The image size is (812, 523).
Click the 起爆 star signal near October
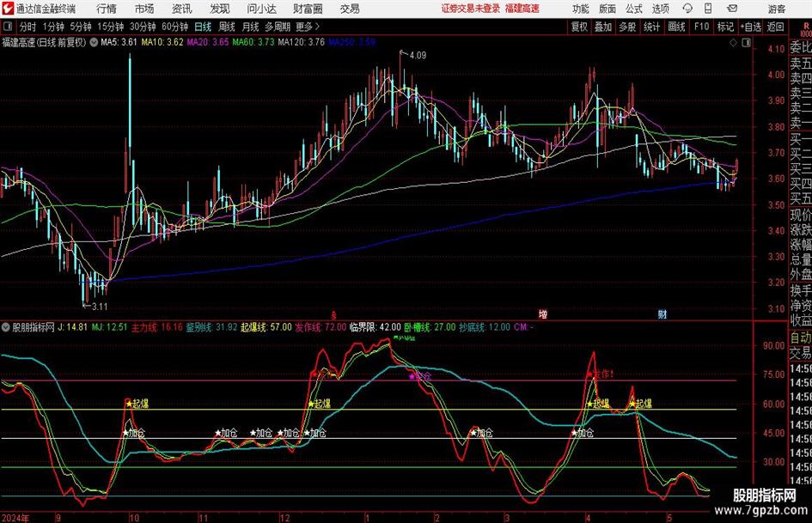point(137,403)
